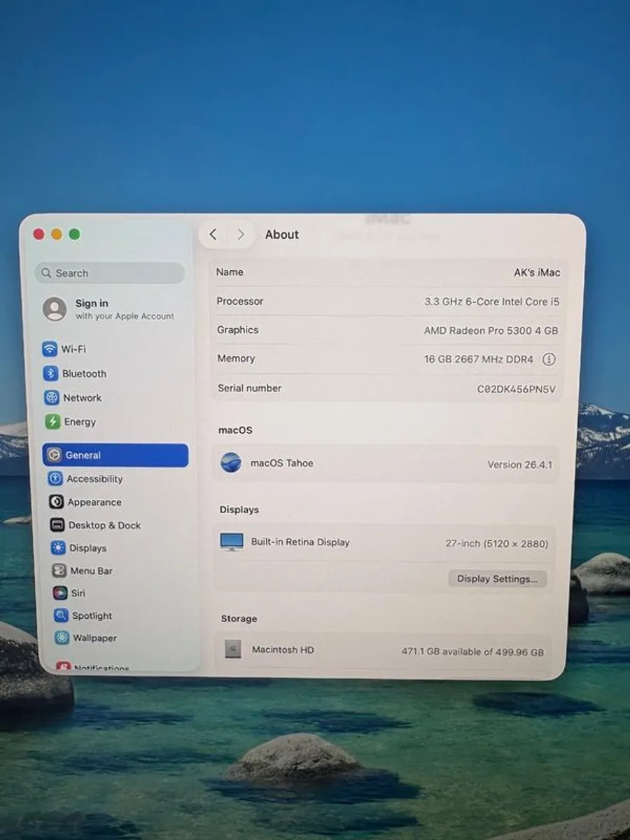Click the Accessibility icon
Screen dimensions: 630x840
coord(55,479)
